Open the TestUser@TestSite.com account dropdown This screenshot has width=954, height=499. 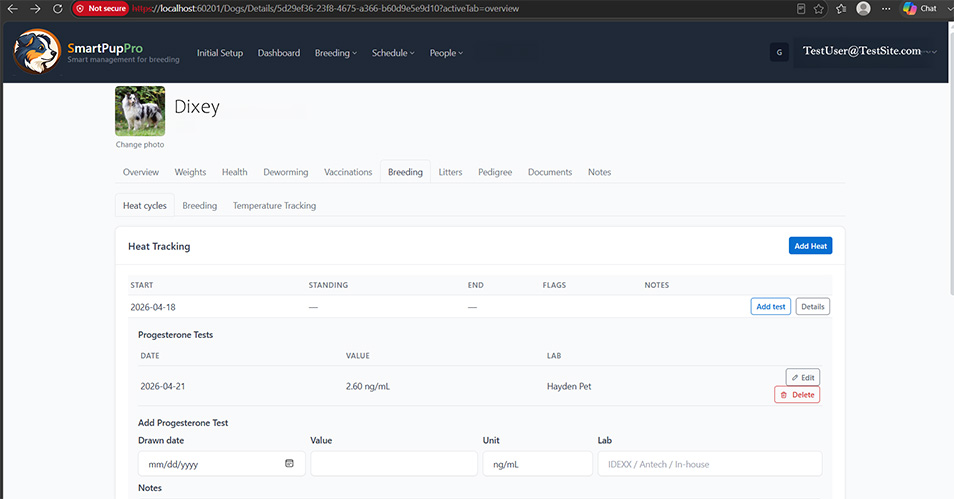coord(869,51)
